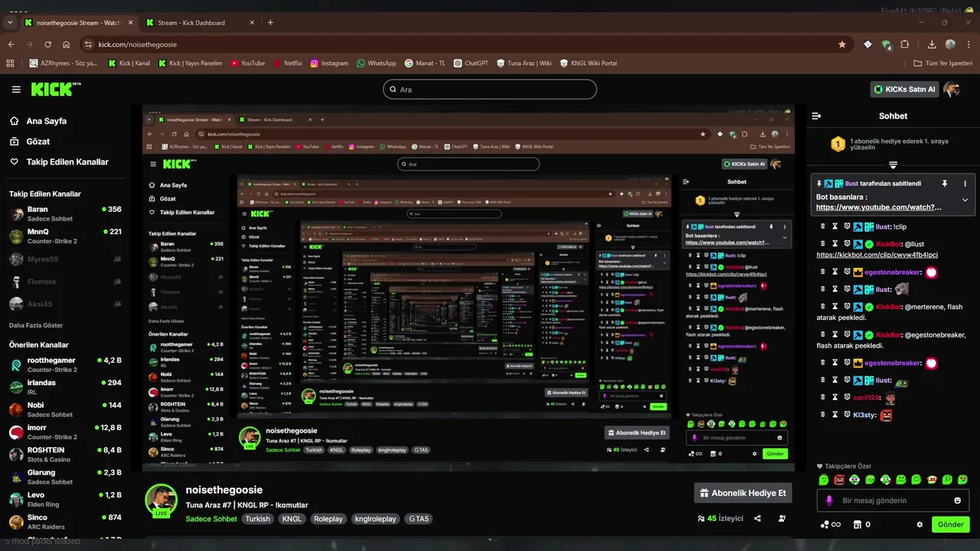980x551 pixels.
Task: Open pinned YouTube link in chat
Action: 878,207
